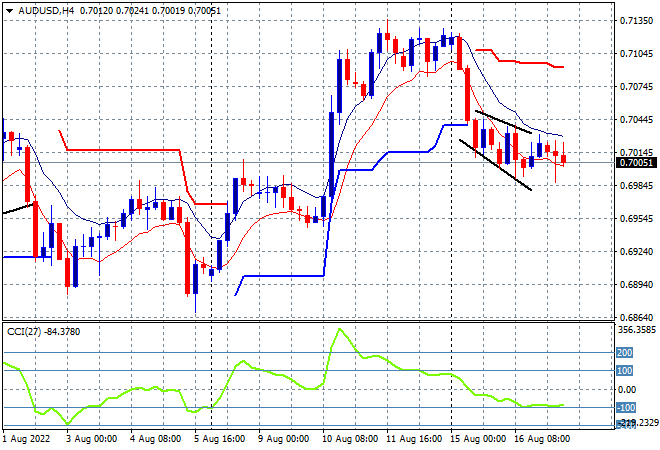Viewport: 660px width, 450px height.
Task: Click the AUDUSD,H4 chart title text
Action: 46,11
